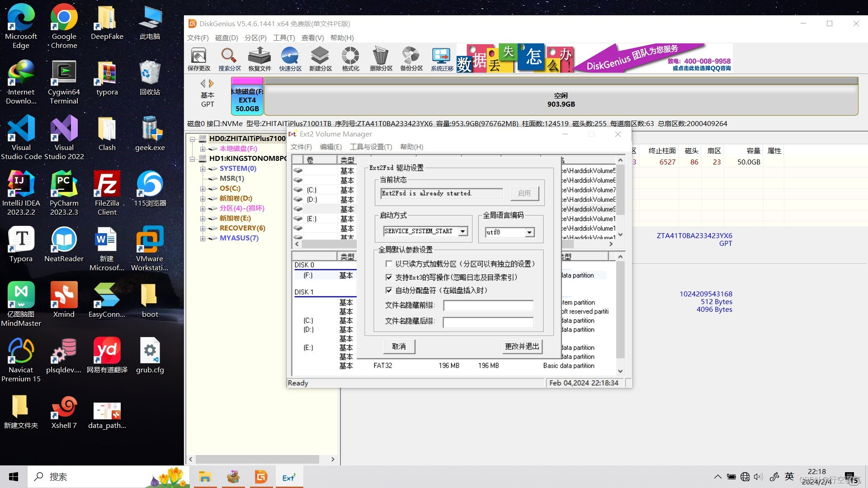Image resolution: width=868 pixels, height=488 pixels.
Task: Open DiskGenius 查看(V) menu
Action: (313, 38)
